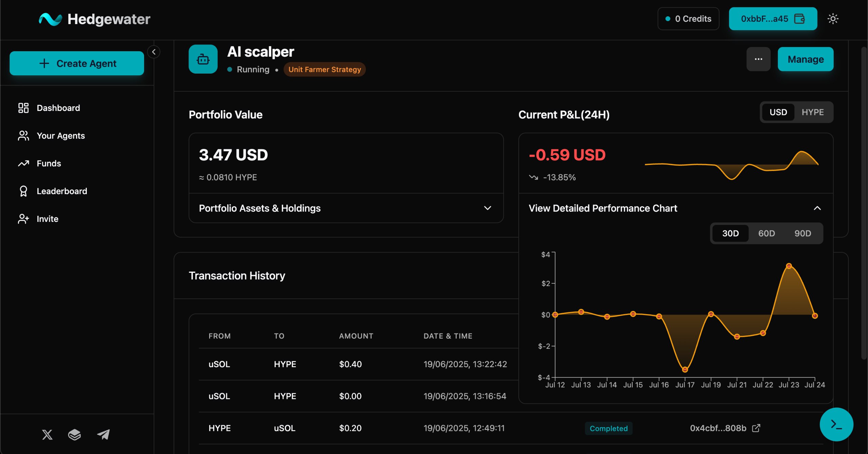Click the Unit Farmer Strategy tag
Image resolution: width=868 pixels, height=454 pixels.
[324, 69]
